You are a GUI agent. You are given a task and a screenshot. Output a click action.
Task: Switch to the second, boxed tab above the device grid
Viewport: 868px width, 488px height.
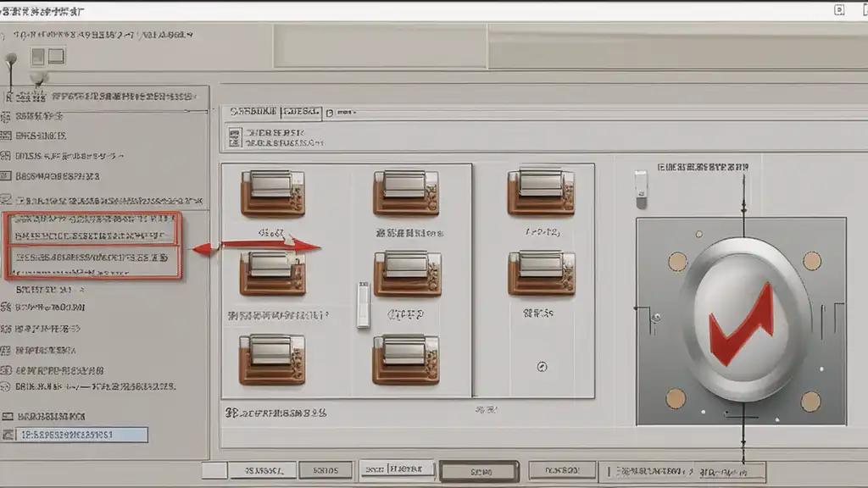(x=301, y=112)
